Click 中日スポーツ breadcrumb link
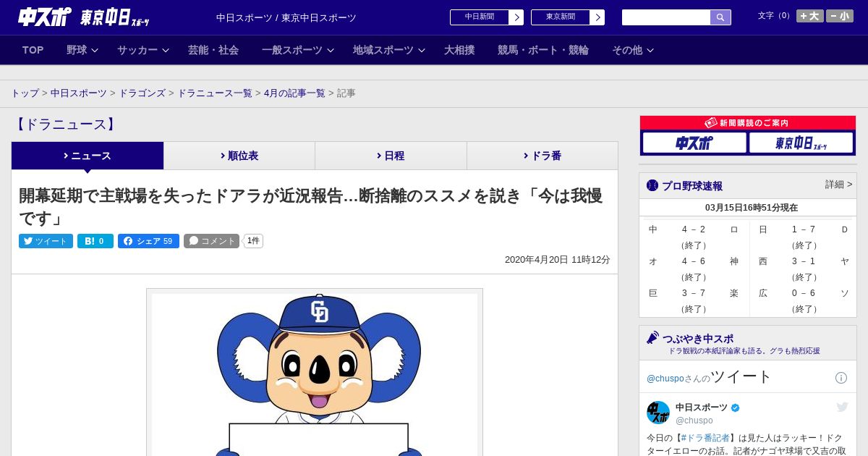 (x=79, y=93)
